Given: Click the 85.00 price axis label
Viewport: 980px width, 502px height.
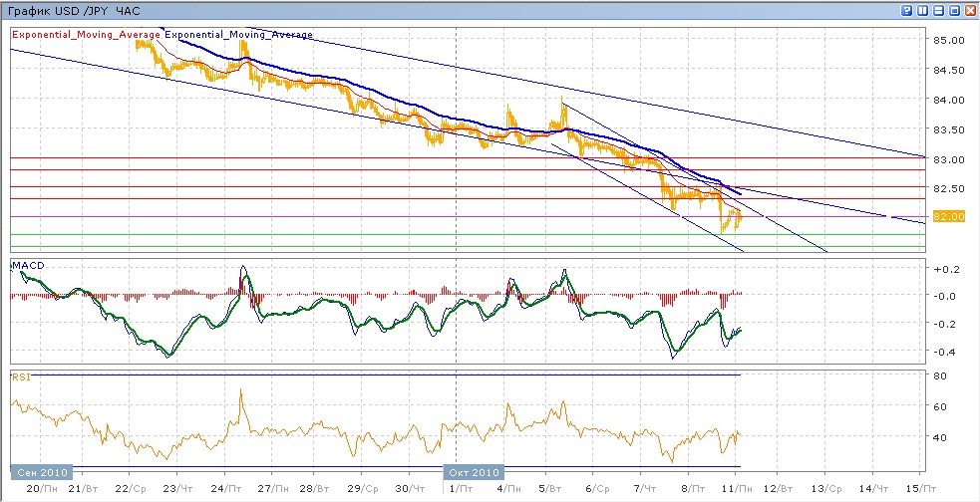Looking at the screenshot, I should click(x=946, y=41).
